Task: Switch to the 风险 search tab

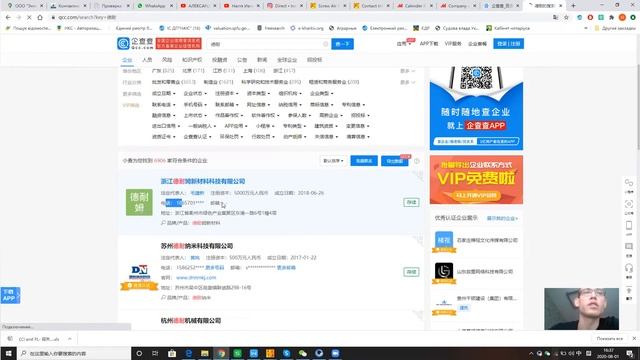Action: (x=167, y=60)
